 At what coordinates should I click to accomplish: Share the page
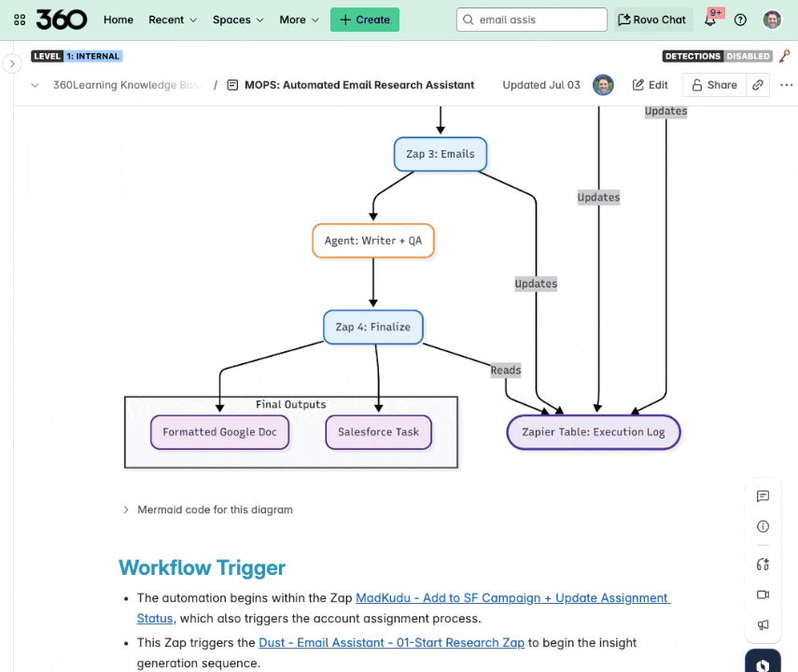pyautogui.click(x=715, y=85)
